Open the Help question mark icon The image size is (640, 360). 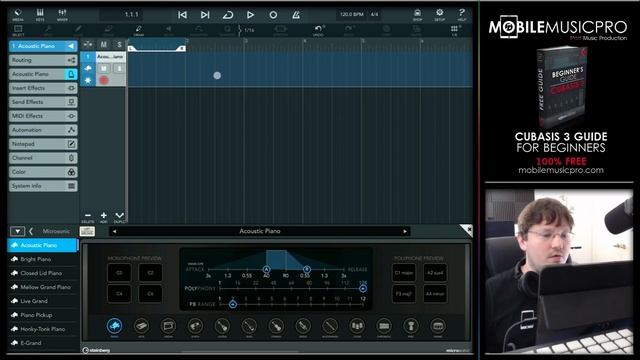[x=462, y=15]
